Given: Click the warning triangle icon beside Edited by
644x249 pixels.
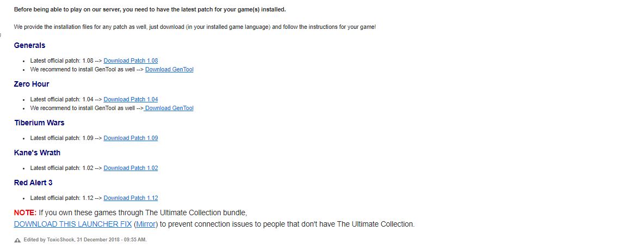Looking at the screenshot, I should 17,240.
